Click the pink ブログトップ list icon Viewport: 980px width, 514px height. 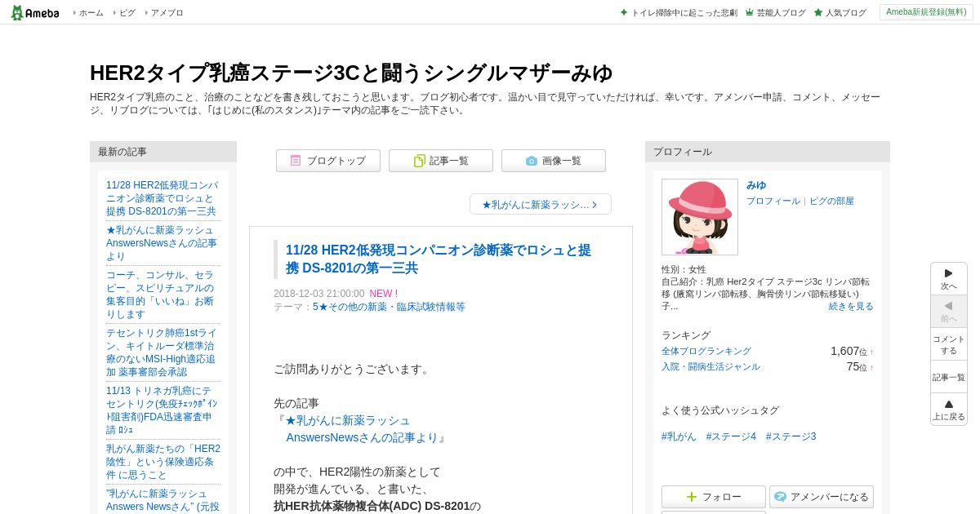296,161
